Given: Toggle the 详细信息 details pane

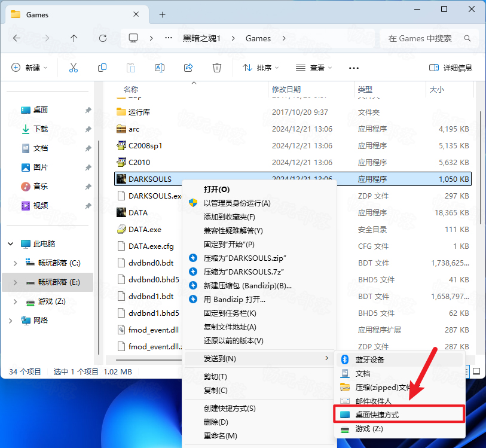Looking at the screenshot, I should (x=451, y=68).
